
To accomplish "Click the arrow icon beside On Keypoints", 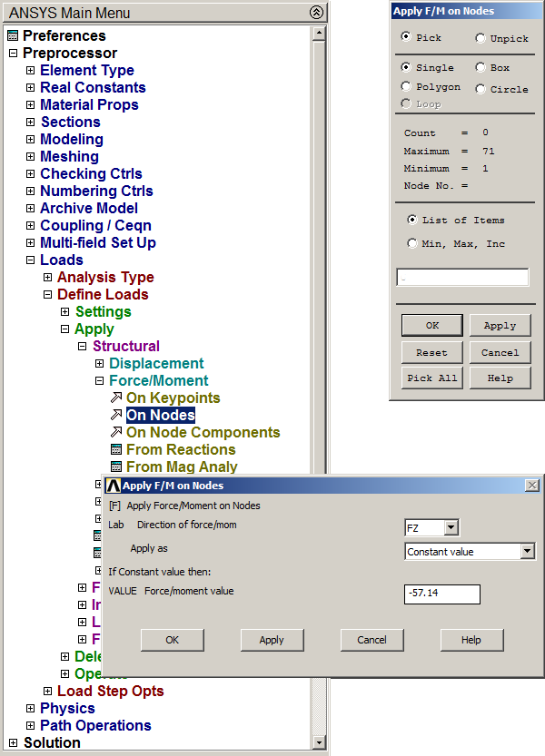I will coord(115,398).
